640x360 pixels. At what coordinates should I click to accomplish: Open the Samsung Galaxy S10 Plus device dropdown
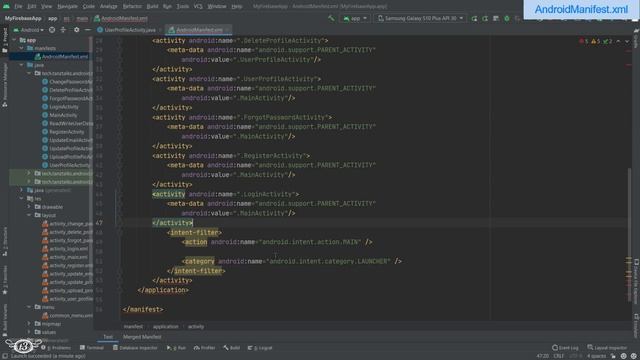(x=420, y=18)
